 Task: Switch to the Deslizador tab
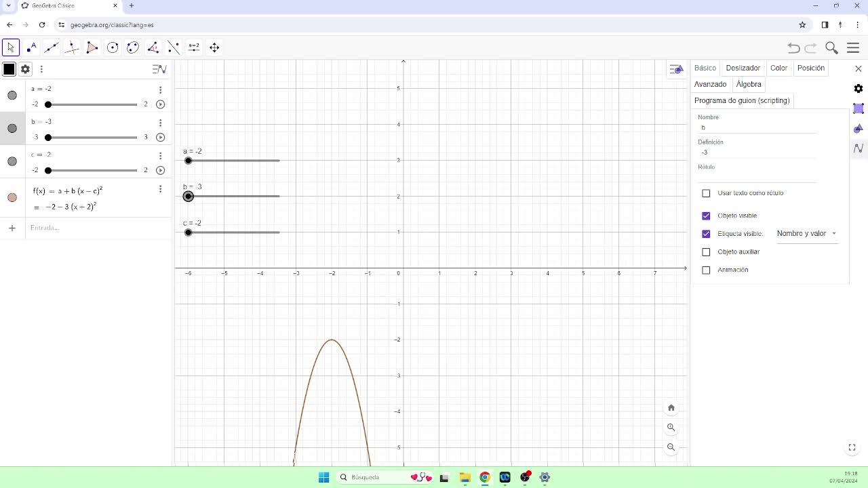click(743, 68)
